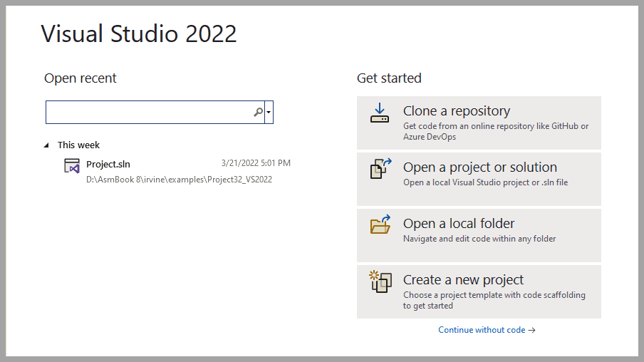Click the This week label
Image resolution: width=644 pixels, height=362 pixels.
pyautogui.click(x=78, y=145)
